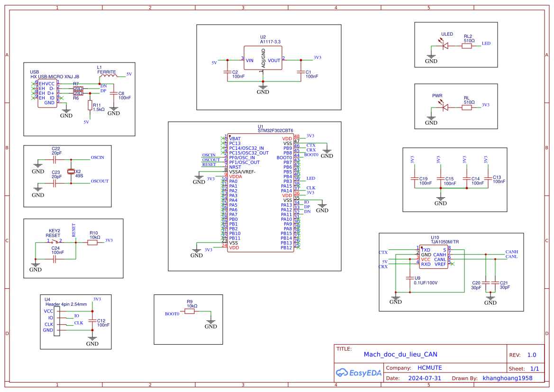Click the ULED diode symbol
This screenshot has width=554, height=392.
coord(445,46)
